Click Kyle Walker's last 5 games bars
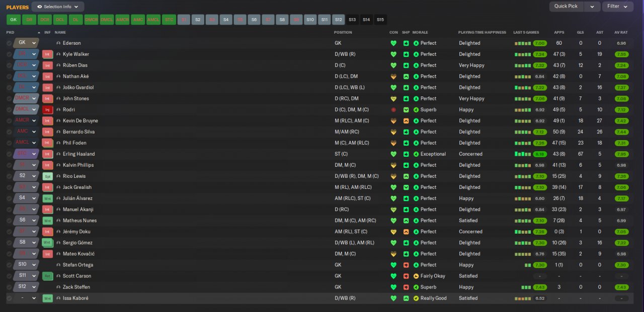The width and height of the screenshot is (644, 312). pyautogui.click(x=523, y=54)
